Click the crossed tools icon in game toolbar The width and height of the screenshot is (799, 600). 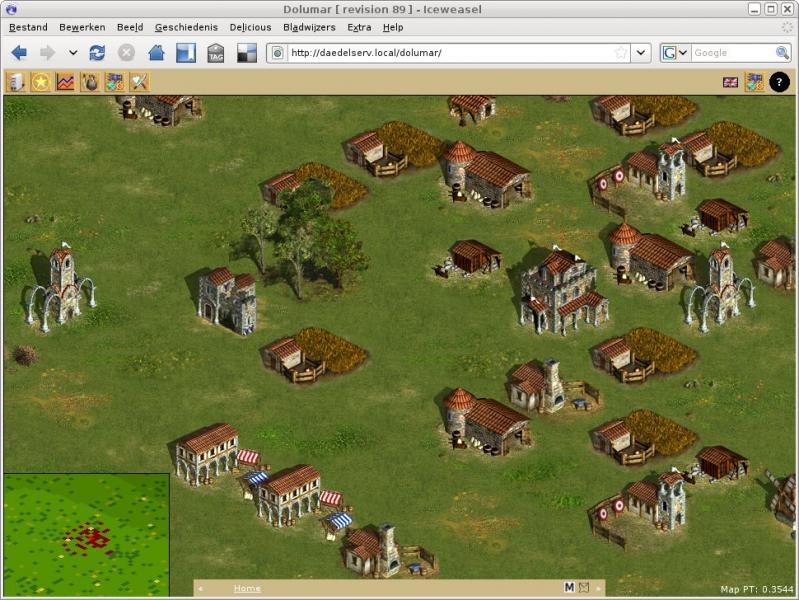point(140,82)
